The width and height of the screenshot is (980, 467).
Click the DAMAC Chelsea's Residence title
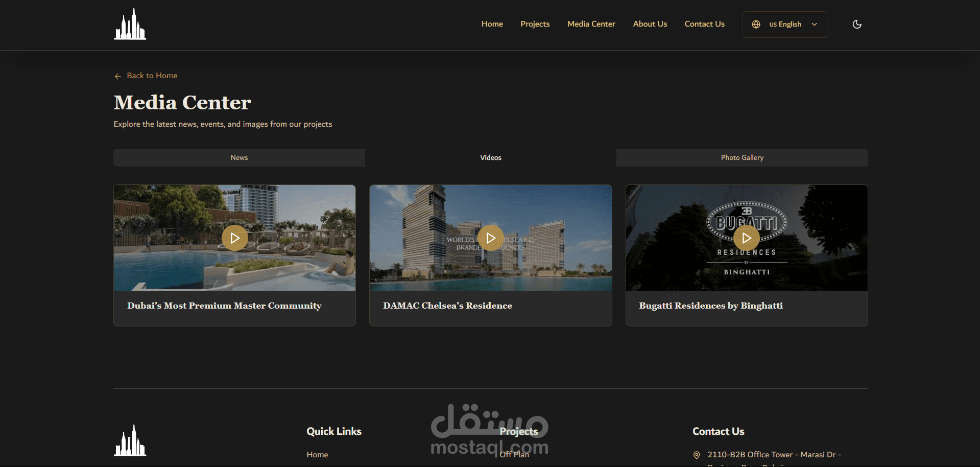[x=447, y=306]
